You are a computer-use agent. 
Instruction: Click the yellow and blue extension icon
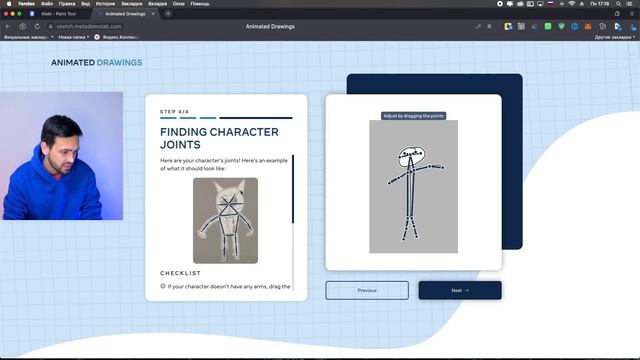coord(508,27)
